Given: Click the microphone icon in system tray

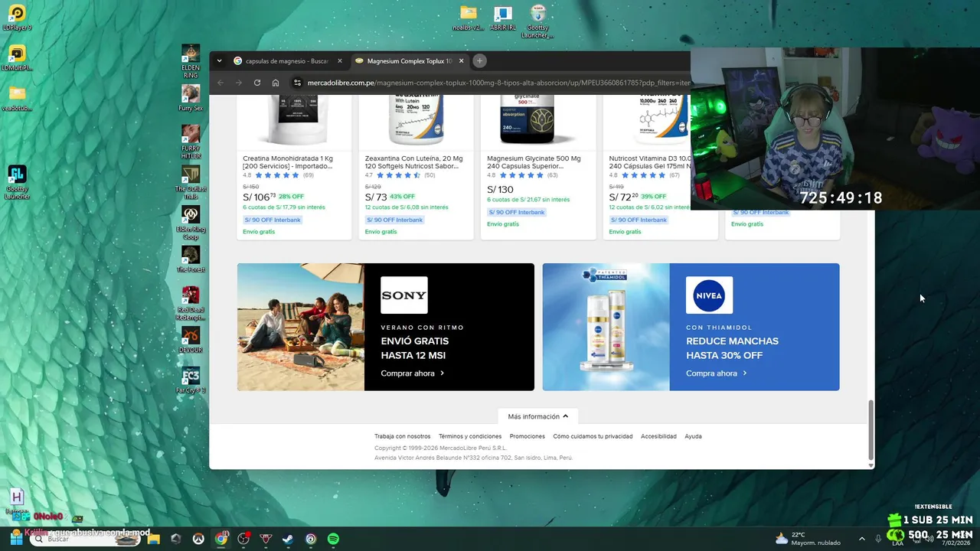Looking at the screenshot, I should tap(878, 539).
